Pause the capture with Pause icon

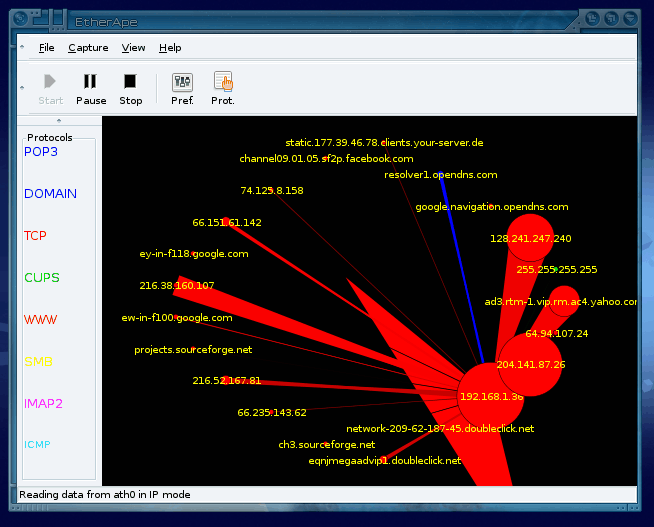pyautogui.click(x=90, y=81)
